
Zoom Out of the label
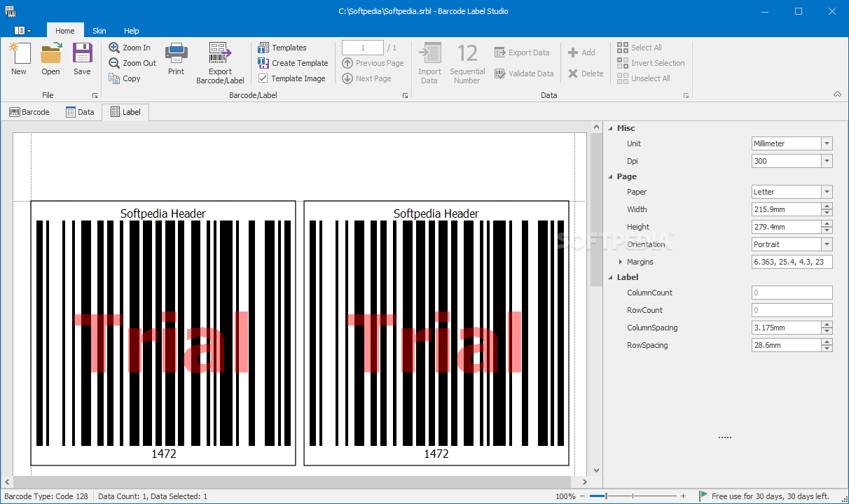tap(132, 63)
